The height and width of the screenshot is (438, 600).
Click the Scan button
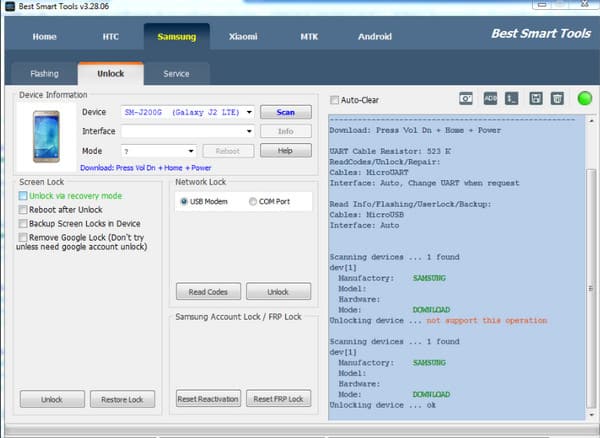[285, 113]
